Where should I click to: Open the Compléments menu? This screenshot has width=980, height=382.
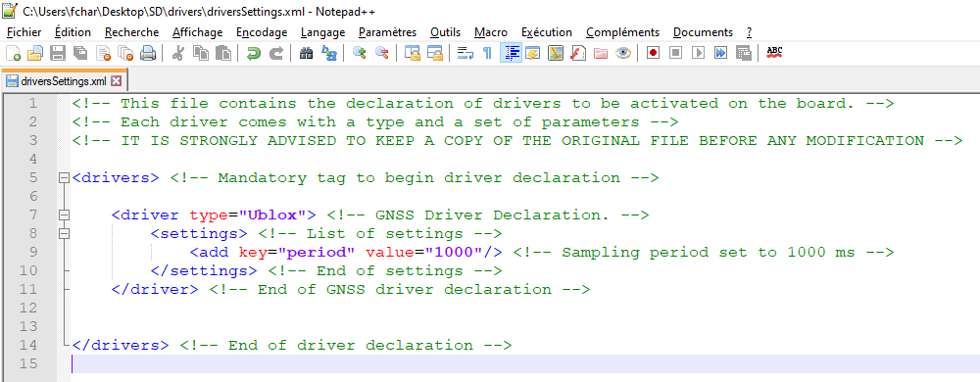[x=622, y=31]
